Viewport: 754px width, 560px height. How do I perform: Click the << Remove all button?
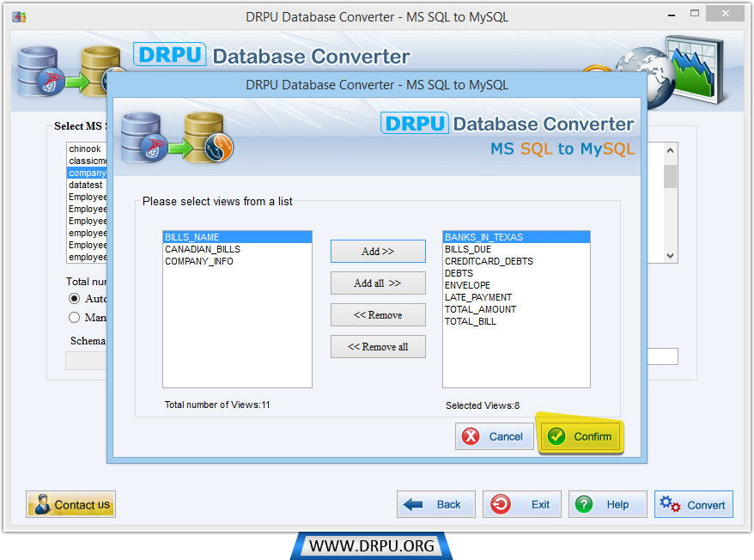(x=378, y=346)
